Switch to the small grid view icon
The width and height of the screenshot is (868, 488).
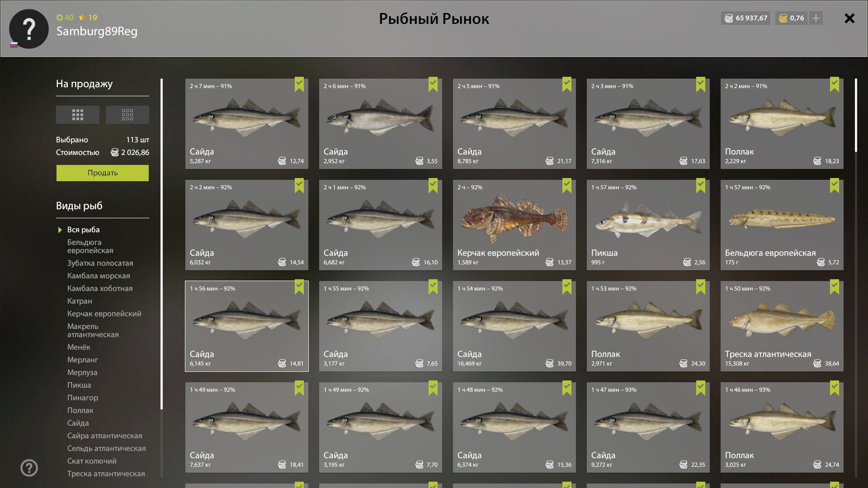pyautogui.click(x=127, y=115)
